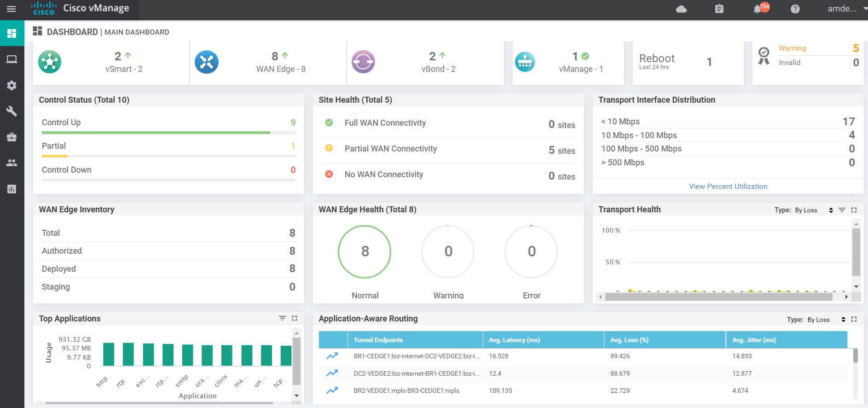Open the hamburger navigation menu
This screenshot has width=868, height=408.
(12, 9)
